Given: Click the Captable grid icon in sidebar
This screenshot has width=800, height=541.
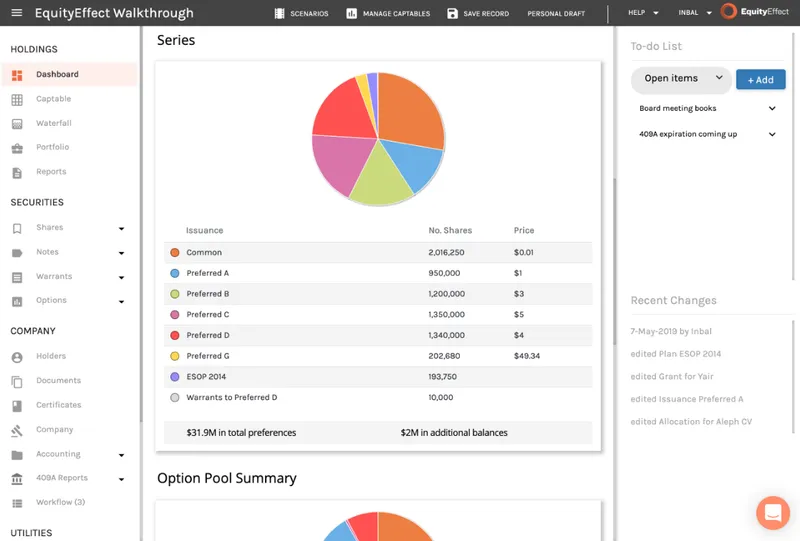Looking at the screenshot, I should 17,100.
